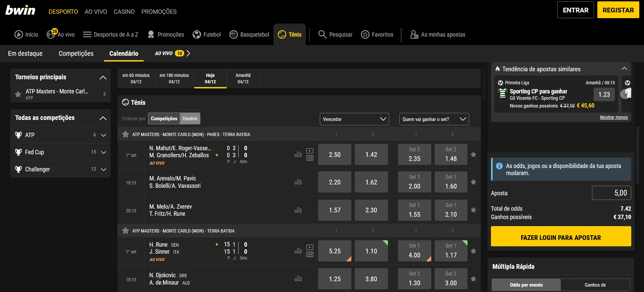Pick Sporting CP odds 1.23
The image size is (644, 292).
pyautogui.click(x=604, y=94)
